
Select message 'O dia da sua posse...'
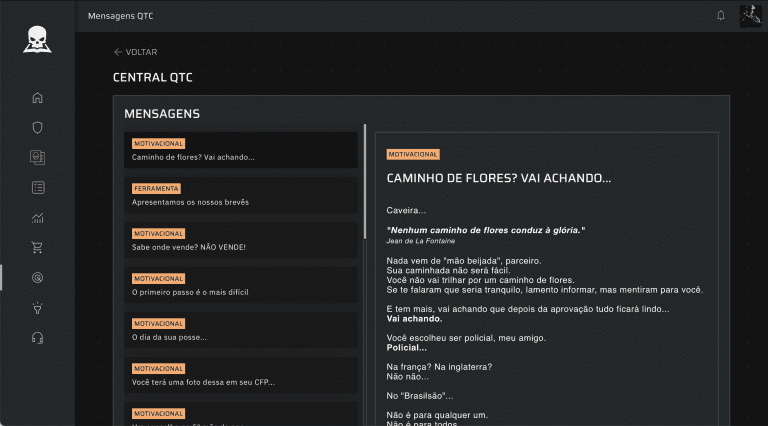[x=240, y=330]
